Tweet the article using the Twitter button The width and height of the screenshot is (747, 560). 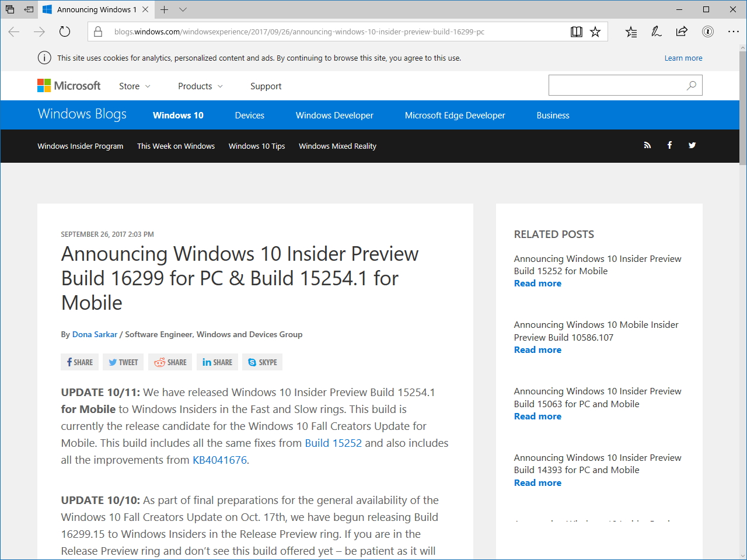(x=123, y=362)
